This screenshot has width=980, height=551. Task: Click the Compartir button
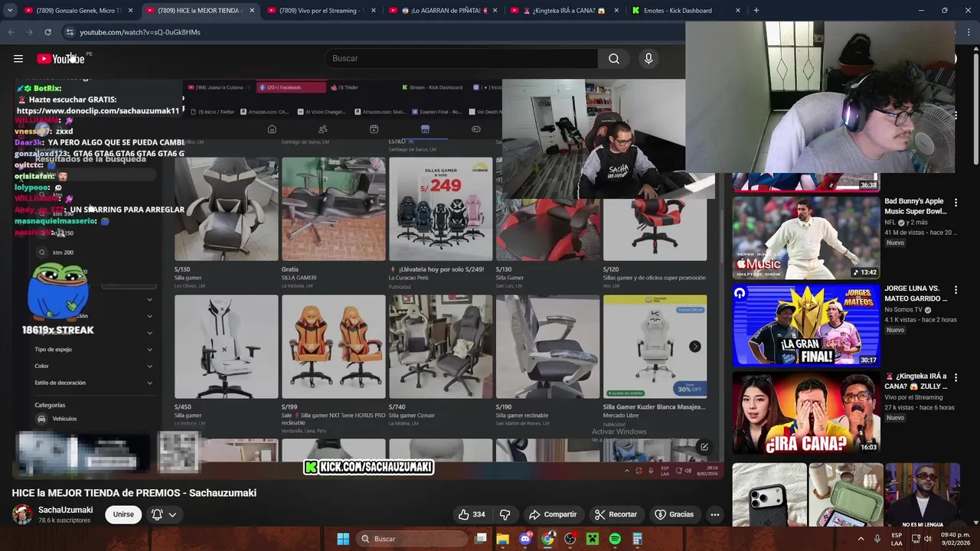(x=553, y=514)
